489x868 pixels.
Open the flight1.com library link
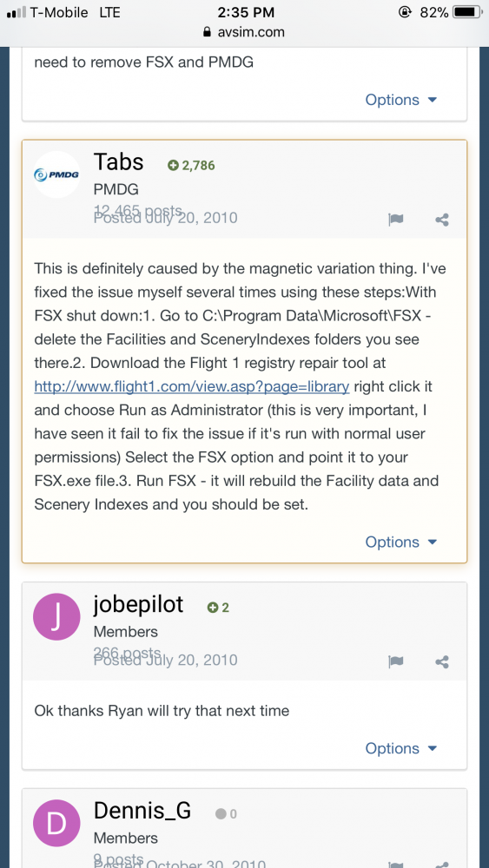click(192, 386)
